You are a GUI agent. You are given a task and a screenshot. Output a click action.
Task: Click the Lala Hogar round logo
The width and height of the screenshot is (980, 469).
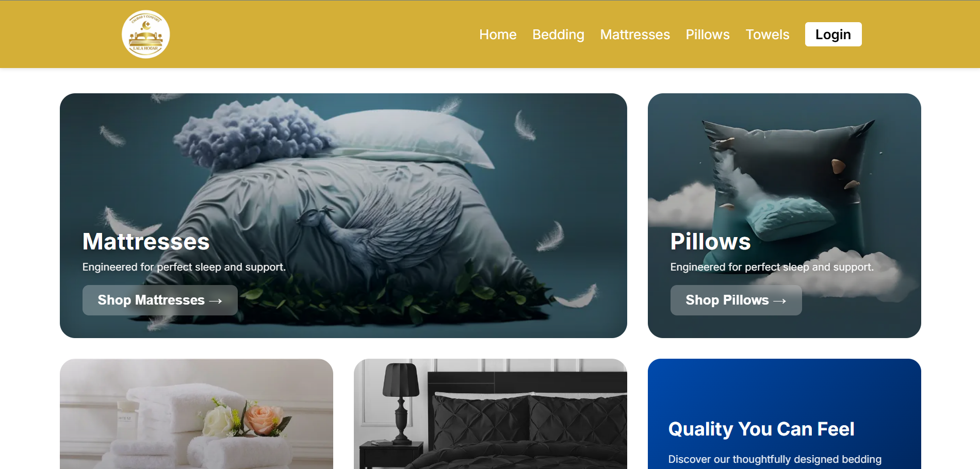point(145,34)
